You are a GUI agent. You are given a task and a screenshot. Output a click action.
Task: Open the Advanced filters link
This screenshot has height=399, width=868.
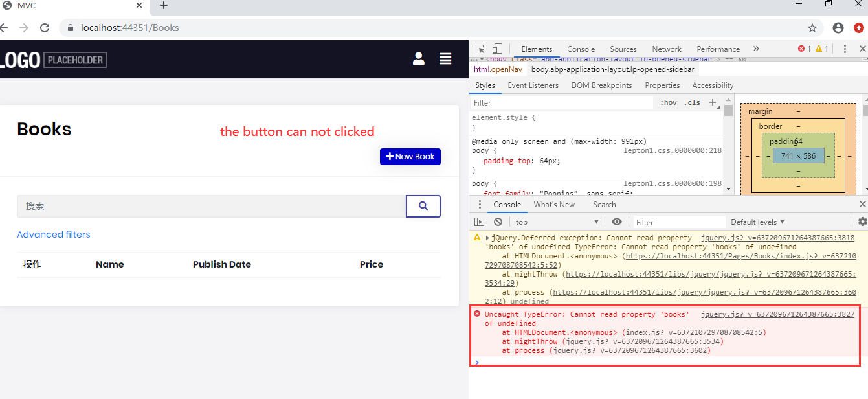(x=54, y=234)
